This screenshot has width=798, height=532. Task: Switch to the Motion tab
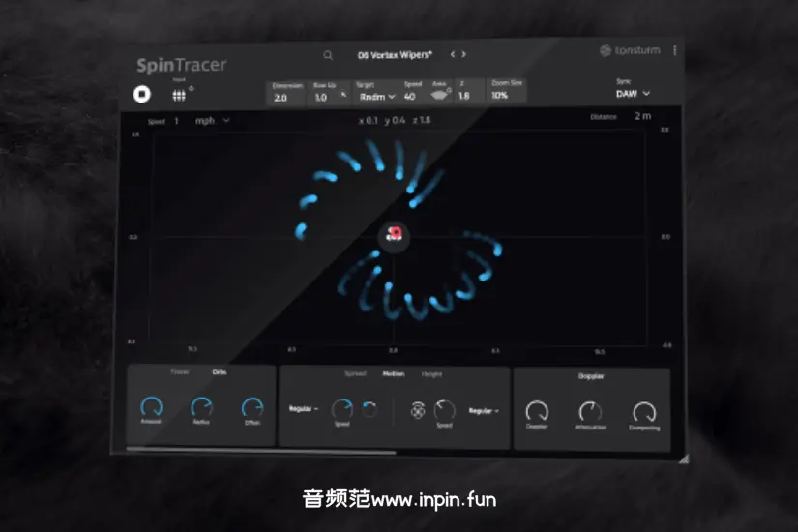(394, 374)
